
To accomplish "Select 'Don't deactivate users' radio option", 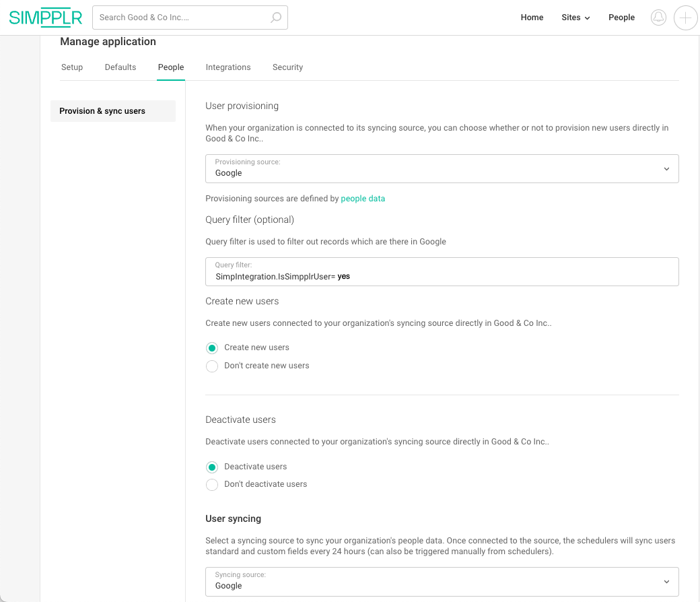I will [212, 485].
